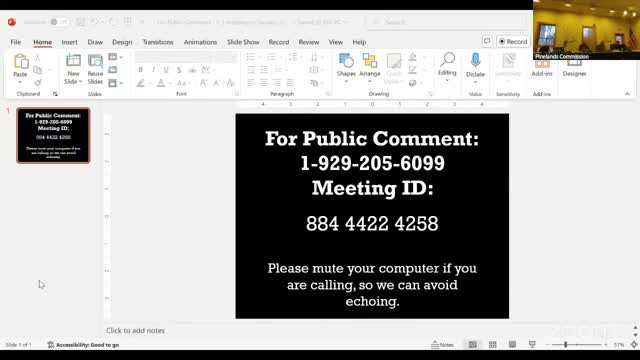This screenshot has width=640, height=360.
Task: Go to the Animations tab
Action: (200, 42)
